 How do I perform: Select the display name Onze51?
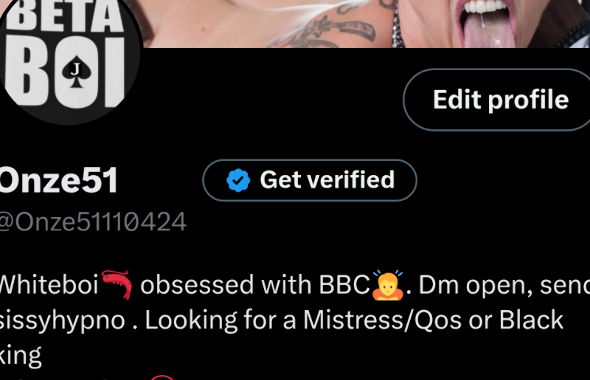tap(59, 181)
